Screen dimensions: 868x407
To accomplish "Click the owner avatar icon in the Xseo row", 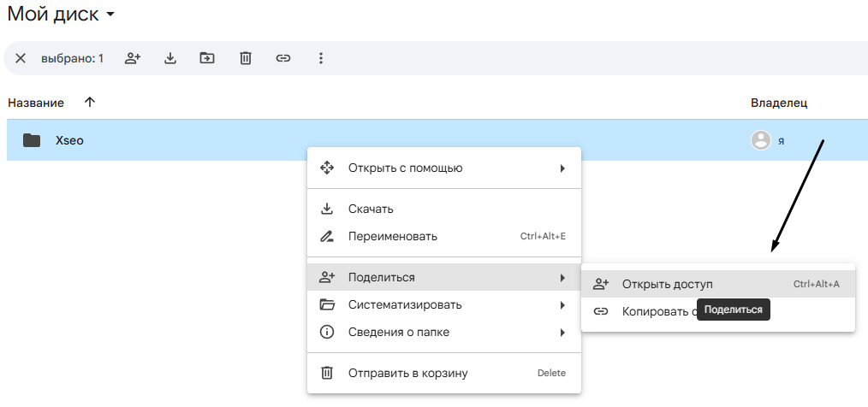I will (761, 140).
